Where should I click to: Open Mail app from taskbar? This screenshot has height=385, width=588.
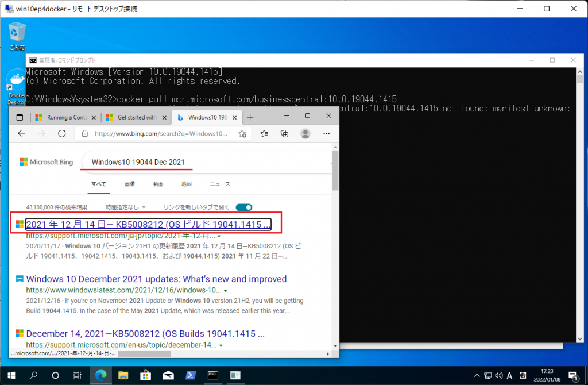pyautogui.click(x=168, y=375)
